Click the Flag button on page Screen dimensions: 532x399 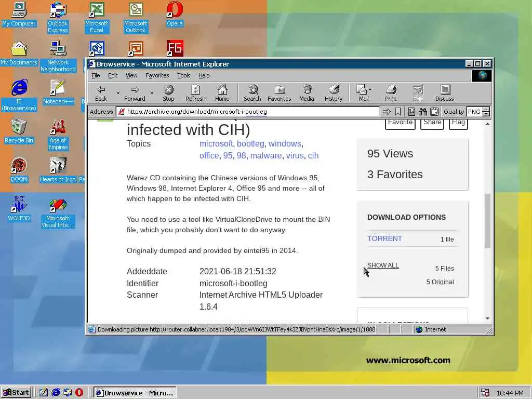coord(458,124)
